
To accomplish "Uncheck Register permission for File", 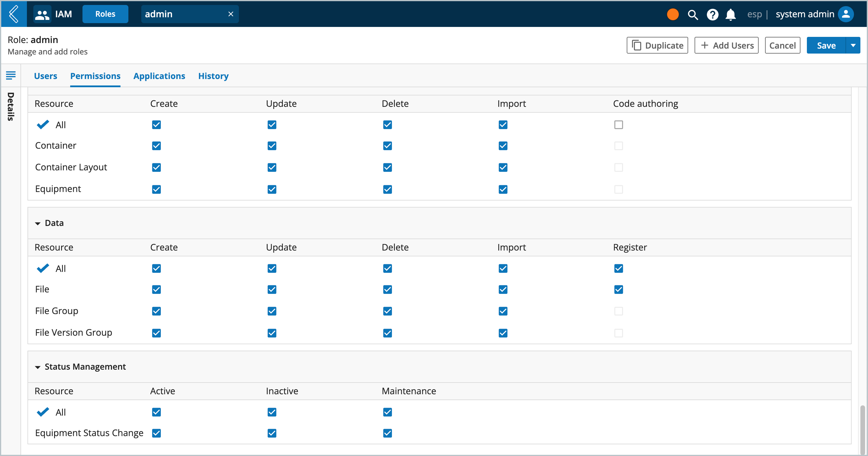I will (618, 289).
